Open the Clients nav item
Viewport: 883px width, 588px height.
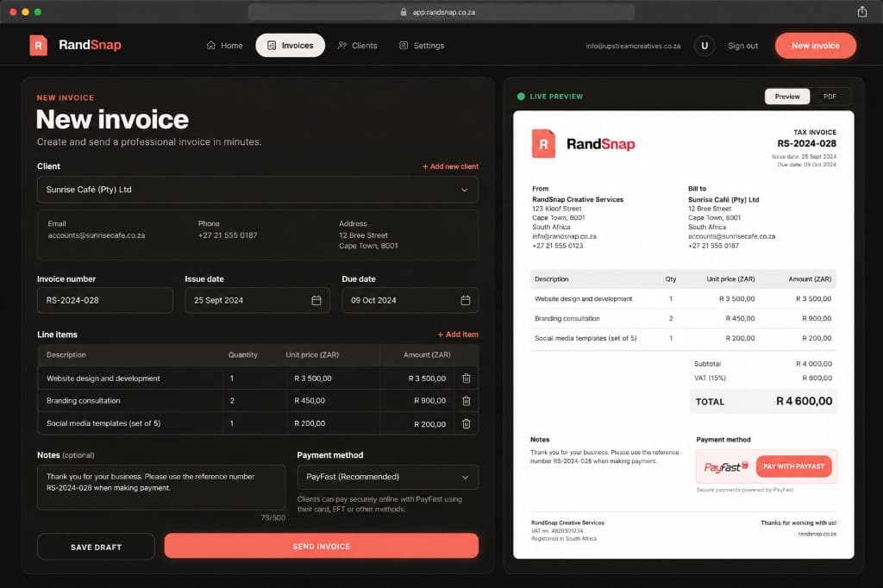click(357, 46)
